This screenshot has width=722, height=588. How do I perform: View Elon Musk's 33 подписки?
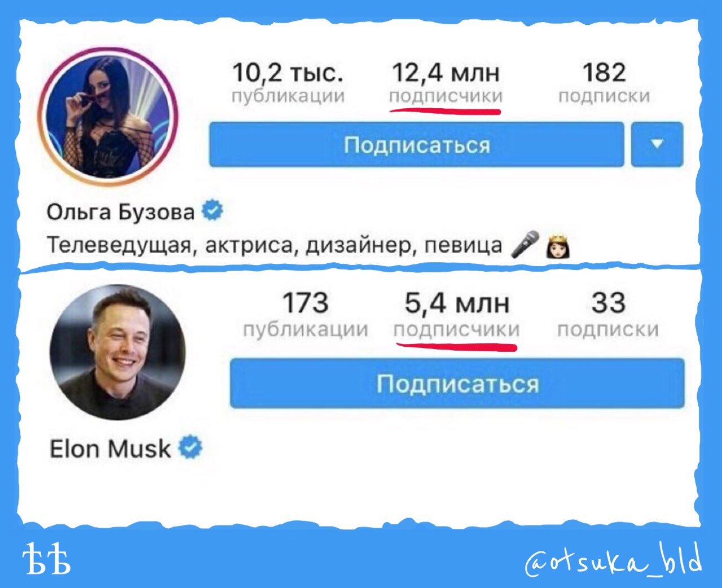pyautogui.click(x=608, y=315)
